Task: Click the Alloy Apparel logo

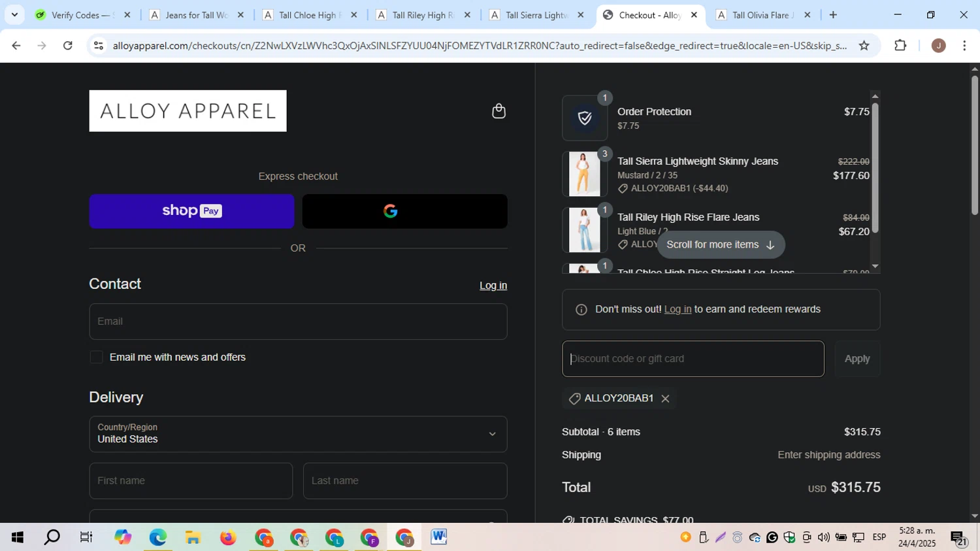Action: pyautogui.click(x=188, y=111)
